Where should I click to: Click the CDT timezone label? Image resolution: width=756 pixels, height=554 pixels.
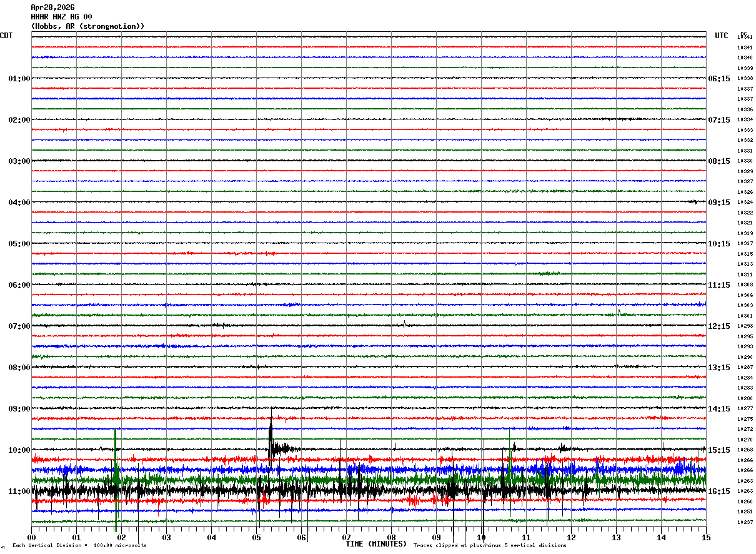pyautogui.click(x=6, y=36)
